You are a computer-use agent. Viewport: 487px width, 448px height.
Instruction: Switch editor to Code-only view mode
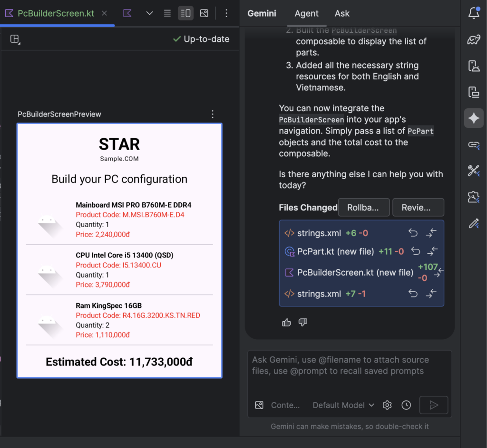[x=167, y=13]
